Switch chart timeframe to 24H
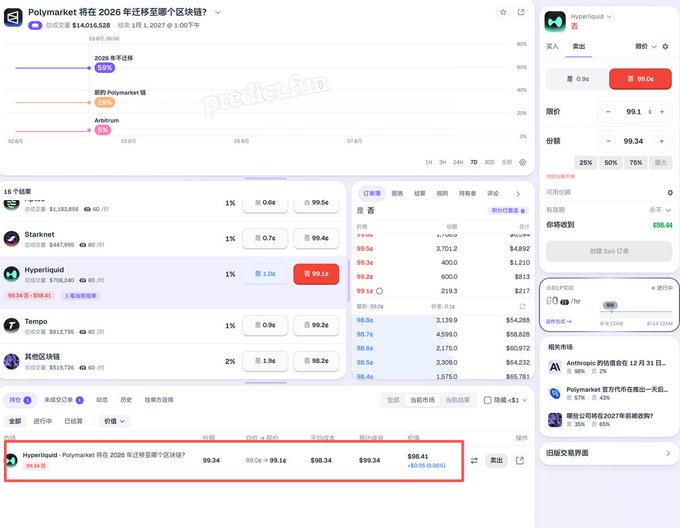Viewport: 680px width, 528px height. coord(458,162)
